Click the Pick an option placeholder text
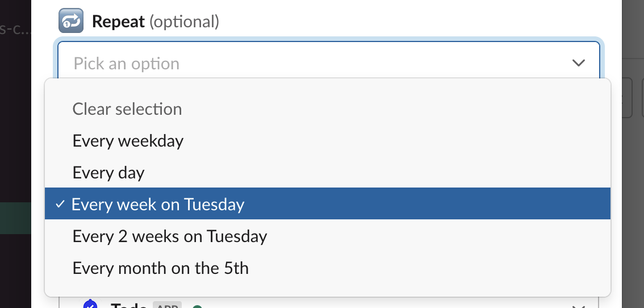Viewport: 644px width, 308px height. tap(127, 63)
